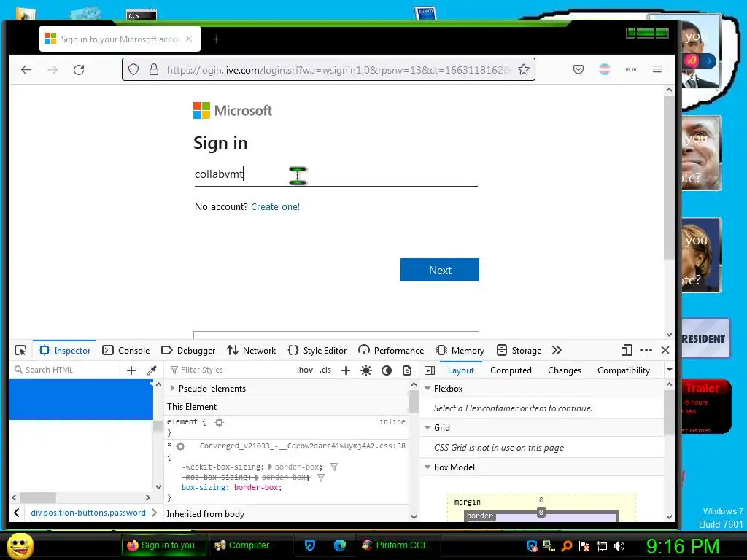Image resolution: width=747 pixels, height=560 pixels.
Task: Open sidebar tabs overflow dropdown arrow
Action: (x=670, y=370)
